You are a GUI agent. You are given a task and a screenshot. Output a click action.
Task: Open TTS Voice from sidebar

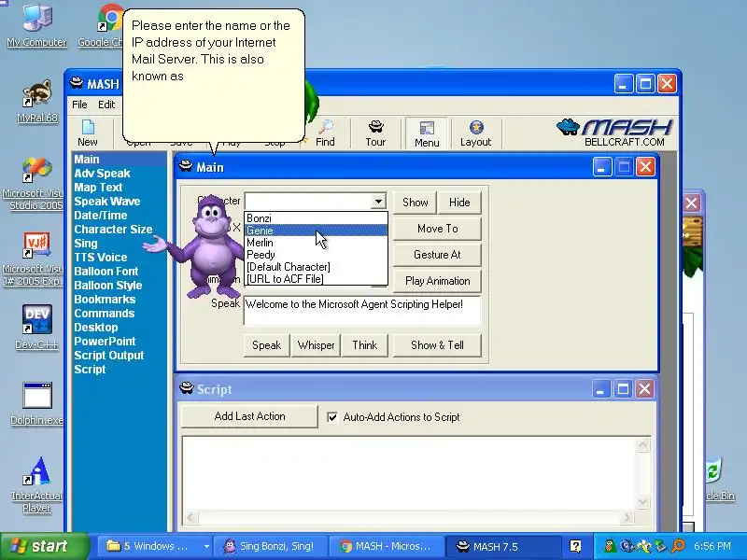pyautogui.click(x=101, y=258)
